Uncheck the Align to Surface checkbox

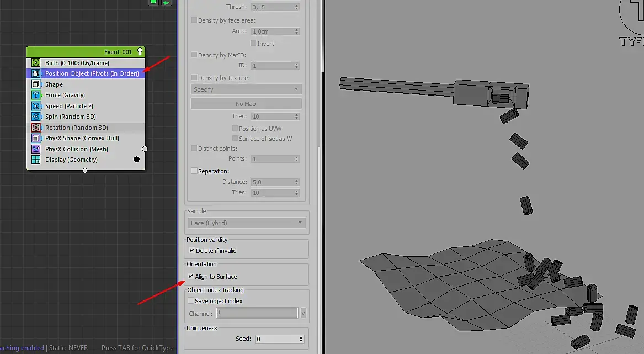(x=191, y=276)
